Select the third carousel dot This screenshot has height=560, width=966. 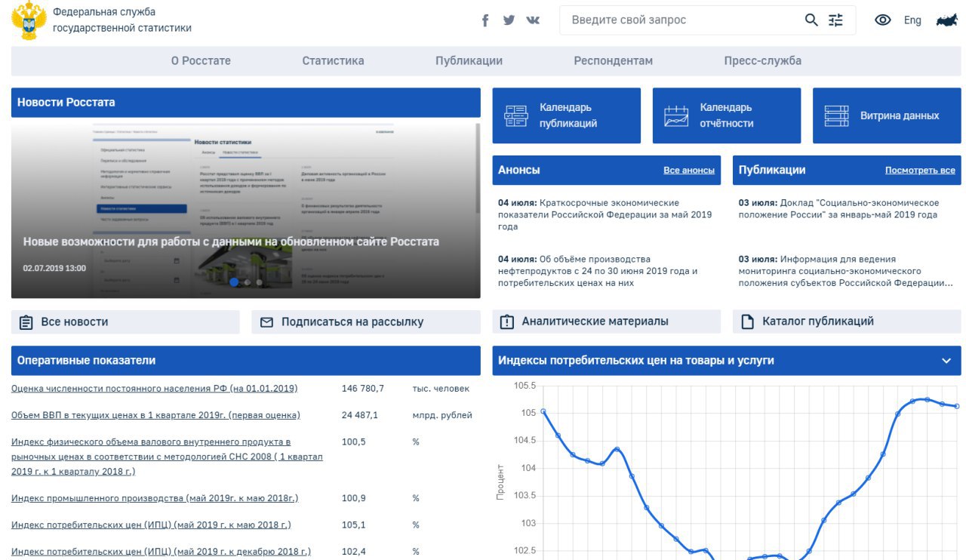[260, 282]
